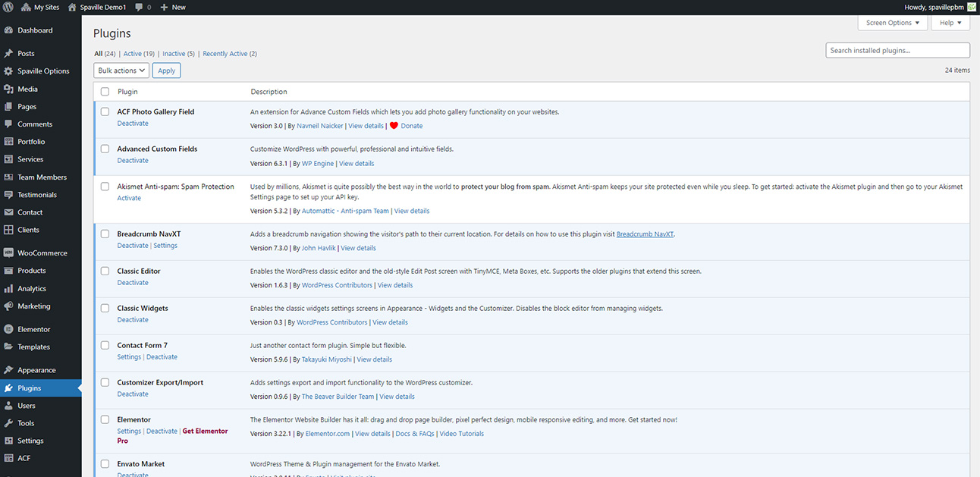Open the Elementor icon in sidebar
This screenshot has height=477, width=980.
click(x=8, y=330)
